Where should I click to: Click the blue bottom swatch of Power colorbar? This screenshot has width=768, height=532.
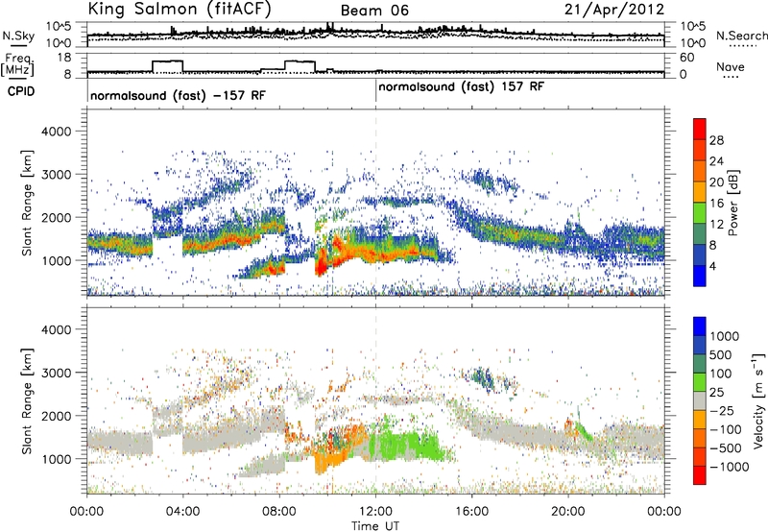700,276
